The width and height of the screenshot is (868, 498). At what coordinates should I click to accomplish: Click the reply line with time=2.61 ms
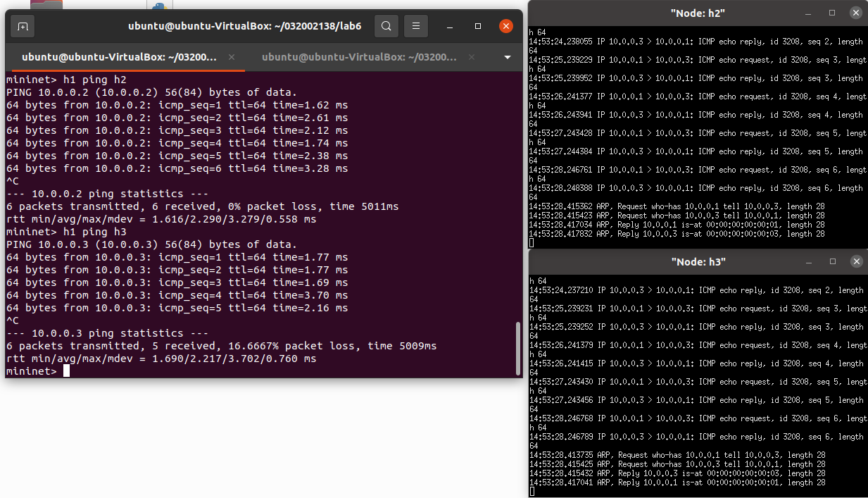click(x=177, y=118)
